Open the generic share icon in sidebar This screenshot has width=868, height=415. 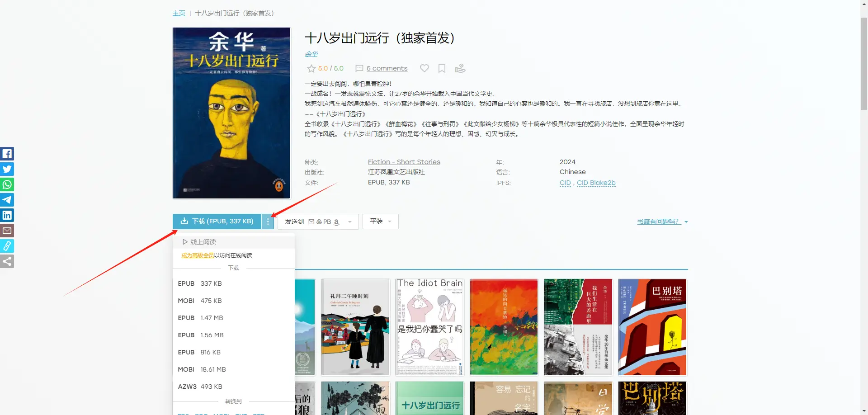(x=7, y=261)
